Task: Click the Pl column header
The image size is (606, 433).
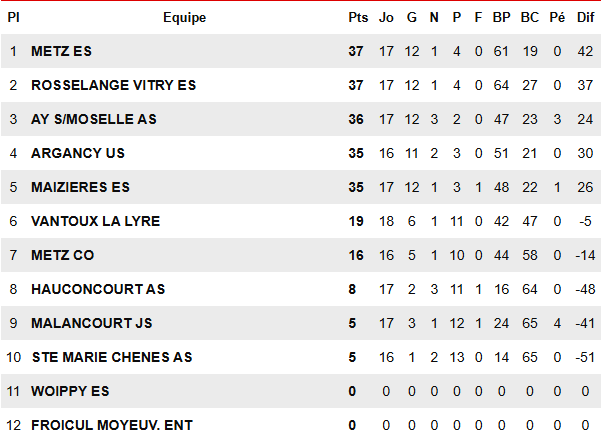Action: pos(14,18)
